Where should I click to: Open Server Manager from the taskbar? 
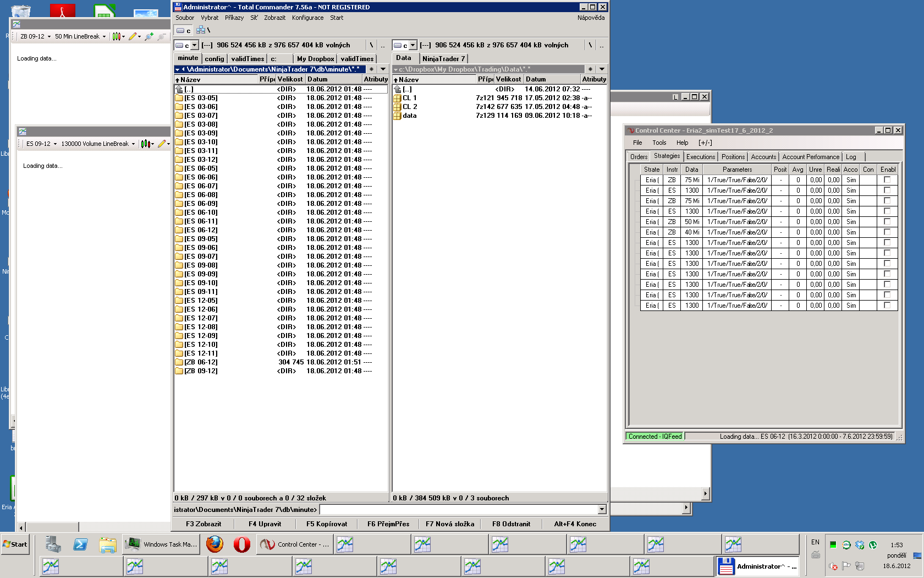pos(53,544)
